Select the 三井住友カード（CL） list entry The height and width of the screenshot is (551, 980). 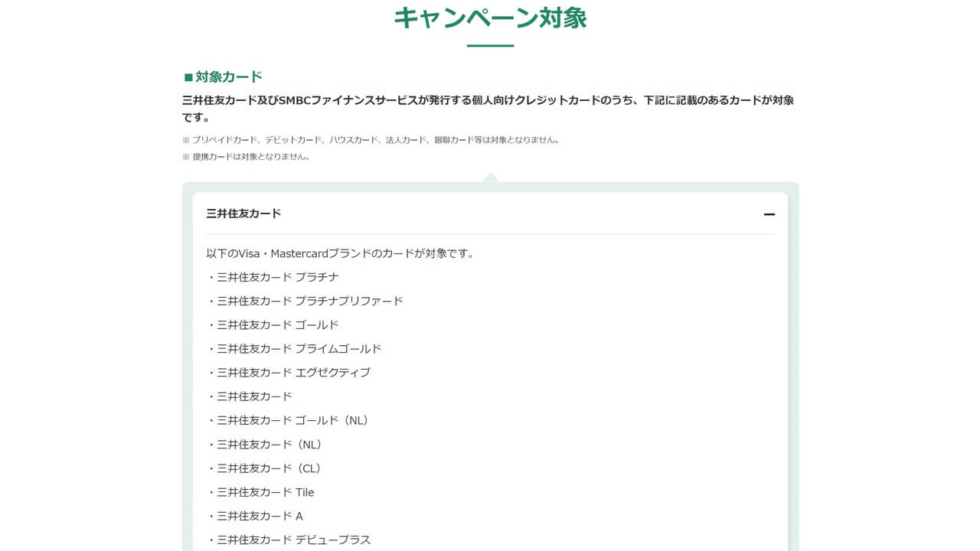(x=264, y=468)
